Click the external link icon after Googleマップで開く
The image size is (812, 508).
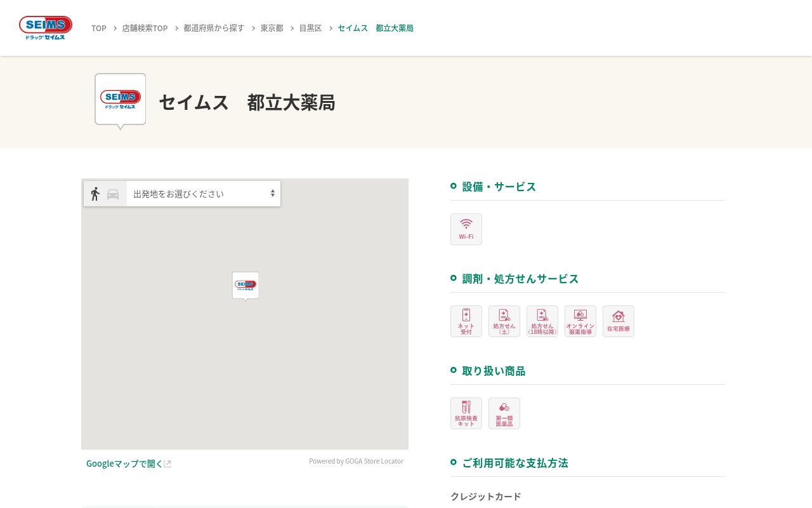click(167, 464)
